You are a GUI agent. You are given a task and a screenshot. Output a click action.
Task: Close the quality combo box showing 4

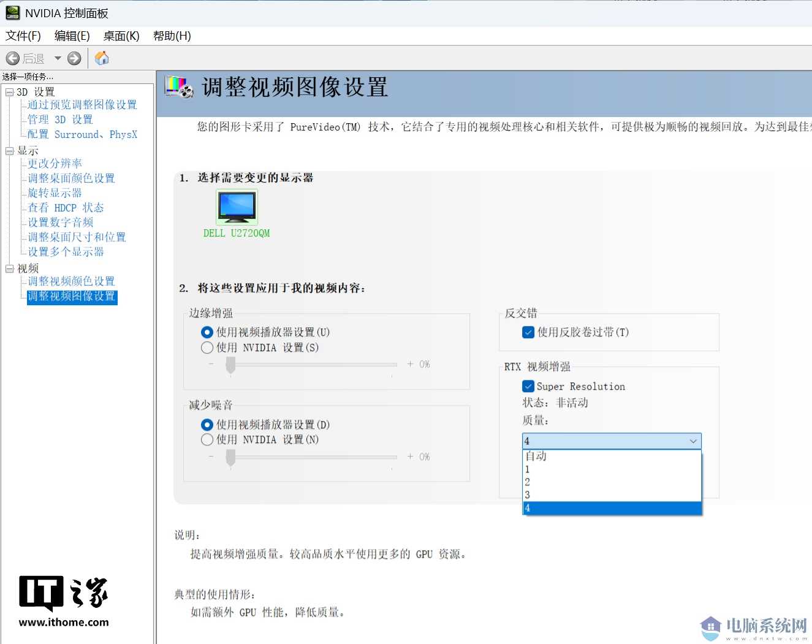point(612,441)
